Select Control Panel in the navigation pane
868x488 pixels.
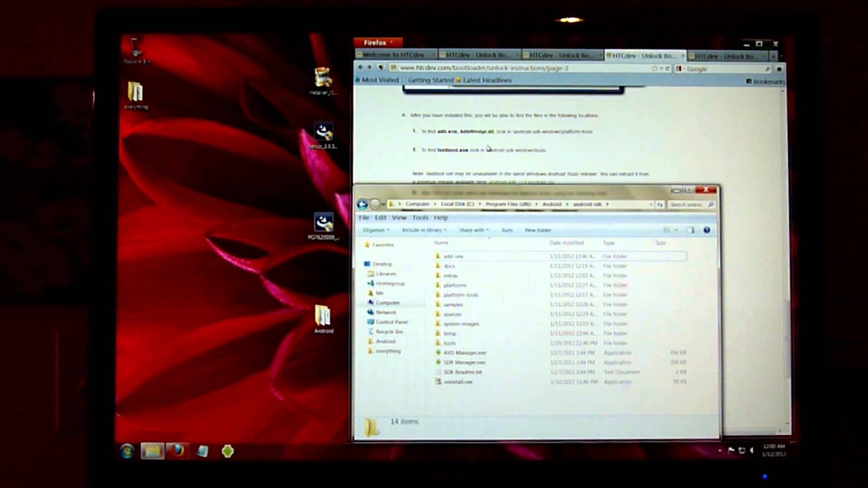[x=387, y=322]
